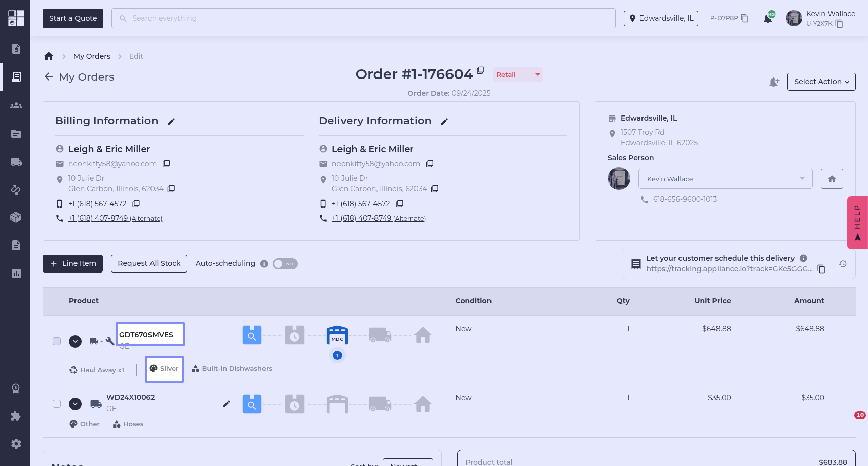Open the Select Action dropdown

click(x=821, y=82)
